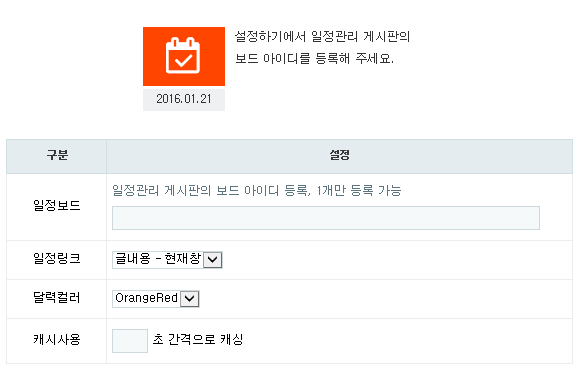Focus the cache seconds input box

[x=130, y=341]
